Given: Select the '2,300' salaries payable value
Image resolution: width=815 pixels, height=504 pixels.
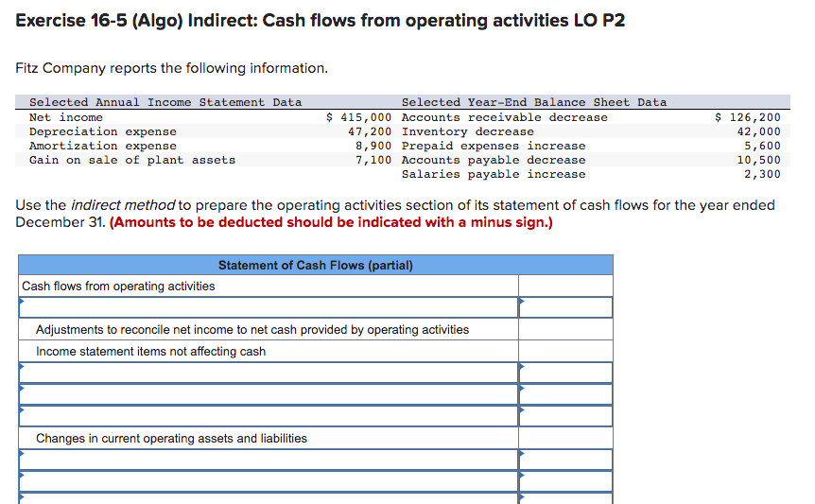Looking at the screenshot, I should click(x=762, y=175).
